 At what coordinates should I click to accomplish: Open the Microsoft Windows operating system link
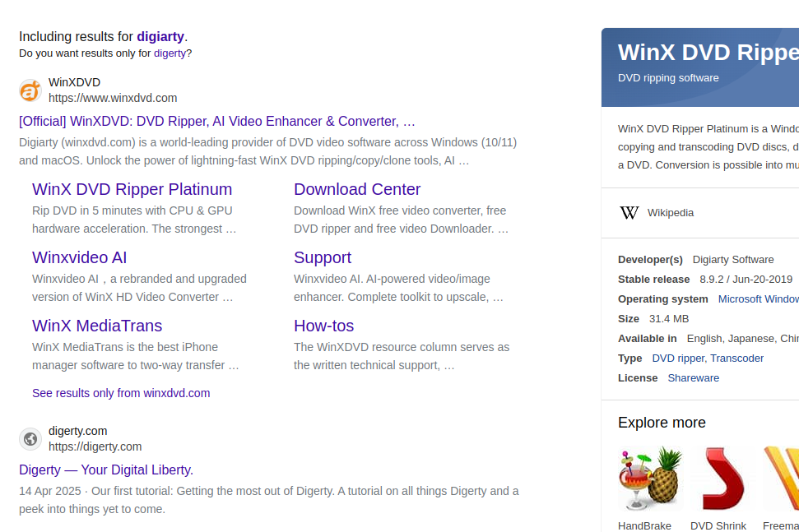coord(758,299)
